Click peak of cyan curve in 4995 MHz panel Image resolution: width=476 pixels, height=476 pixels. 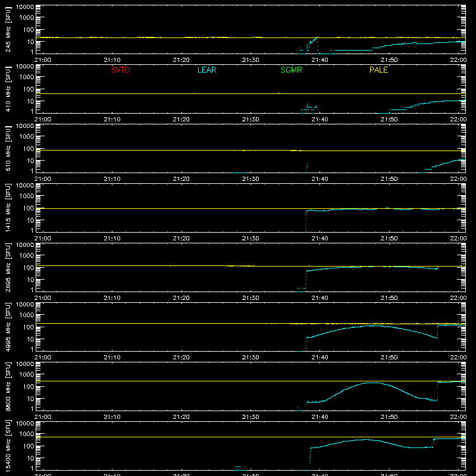click(x=374, y=325)
